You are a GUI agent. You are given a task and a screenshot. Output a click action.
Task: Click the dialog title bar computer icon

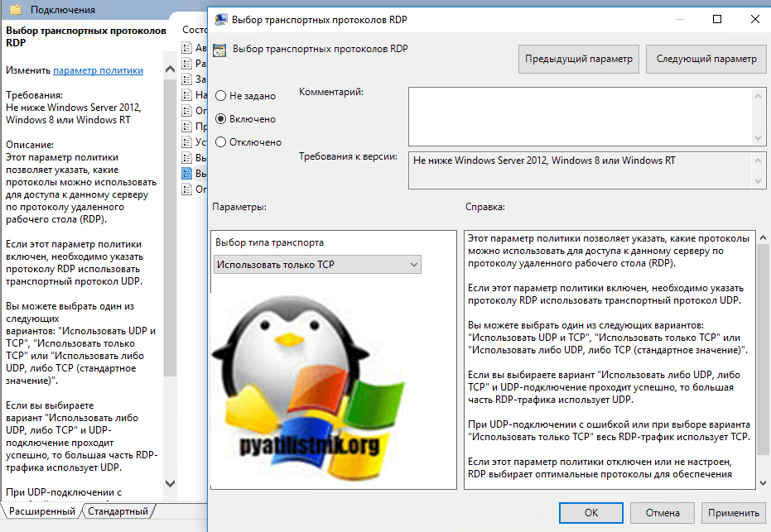221,20
